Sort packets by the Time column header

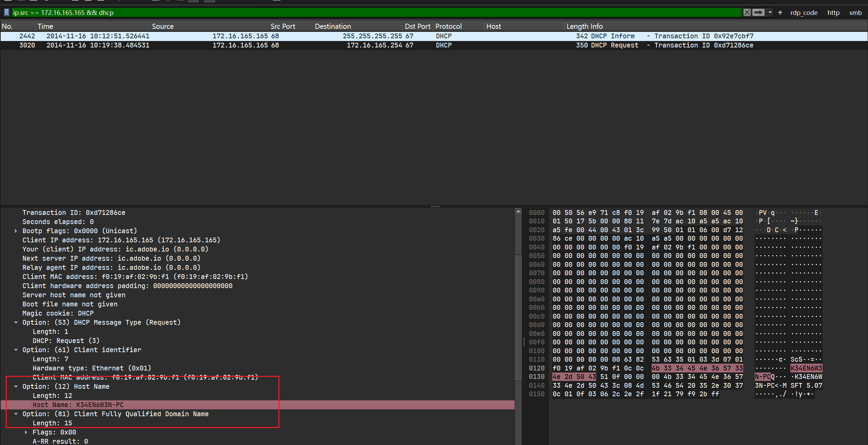45,26
